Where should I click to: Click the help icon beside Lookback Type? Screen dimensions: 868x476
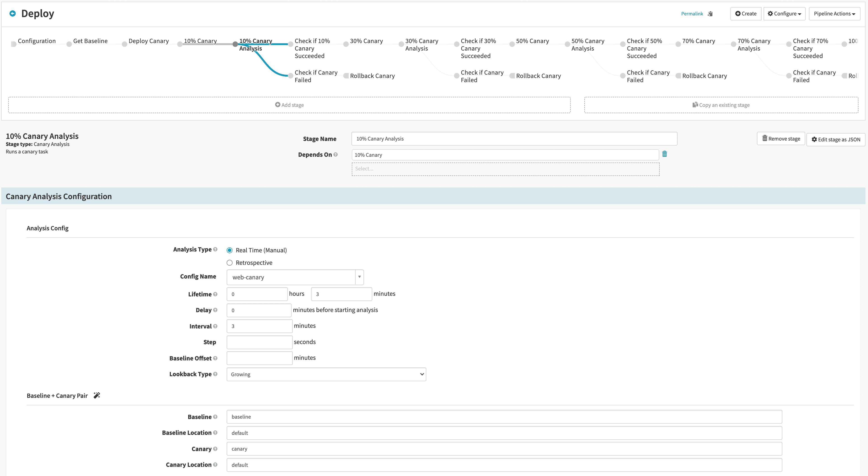tap(215, 374)
